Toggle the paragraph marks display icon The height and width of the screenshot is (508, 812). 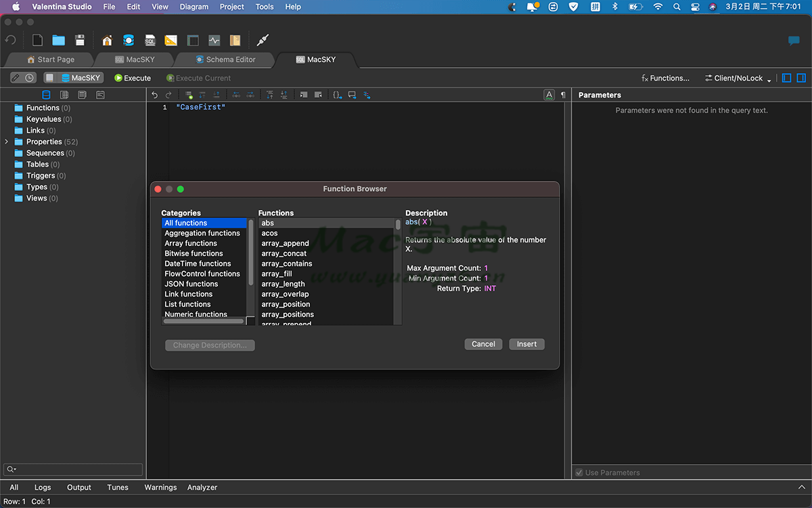click(562, 94)
